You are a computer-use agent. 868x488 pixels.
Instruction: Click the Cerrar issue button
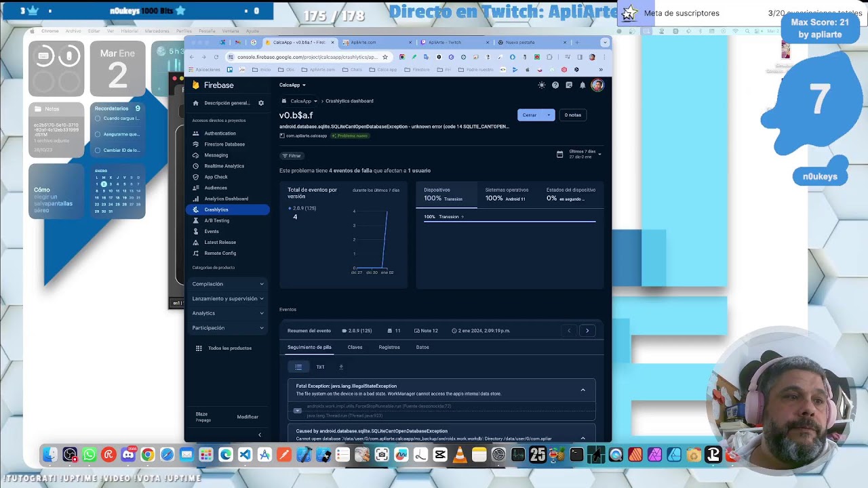530,115
